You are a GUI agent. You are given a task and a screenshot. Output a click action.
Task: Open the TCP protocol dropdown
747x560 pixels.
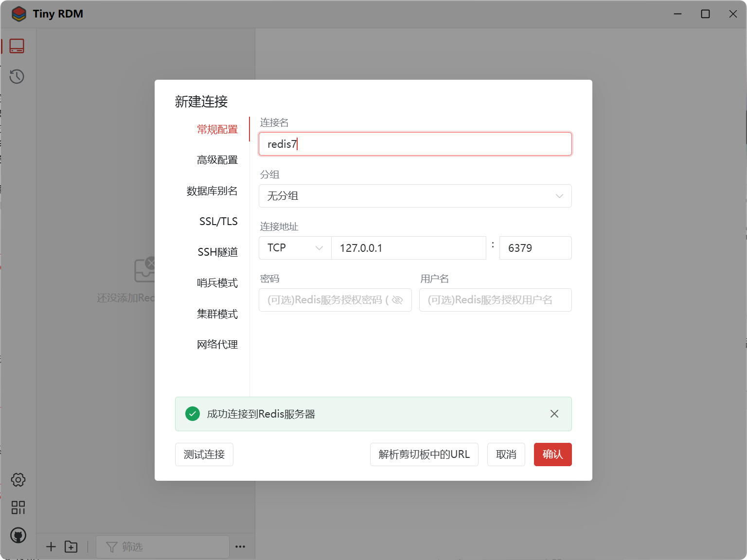coord(295,248)
